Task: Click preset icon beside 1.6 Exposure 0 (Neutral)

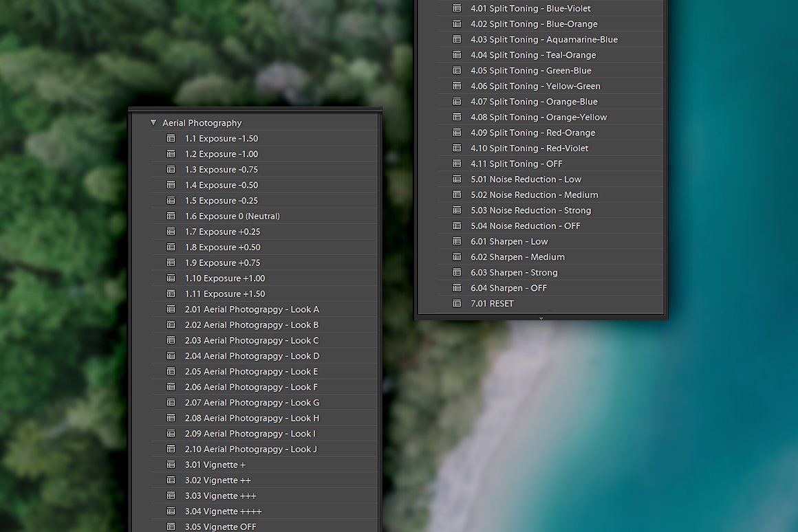Action: pyautogui.click(x=171, y=216)
